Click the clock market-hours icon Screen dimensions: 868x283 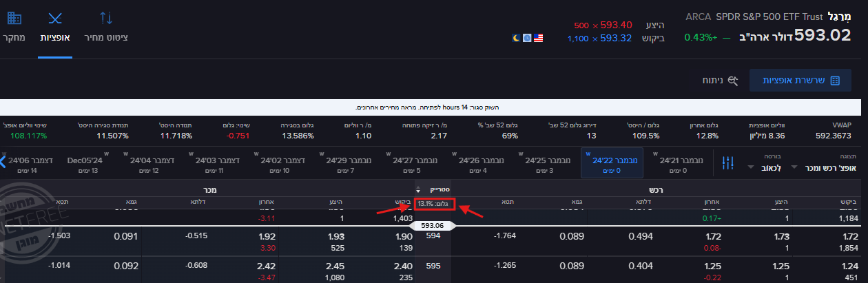pos(527,38)
